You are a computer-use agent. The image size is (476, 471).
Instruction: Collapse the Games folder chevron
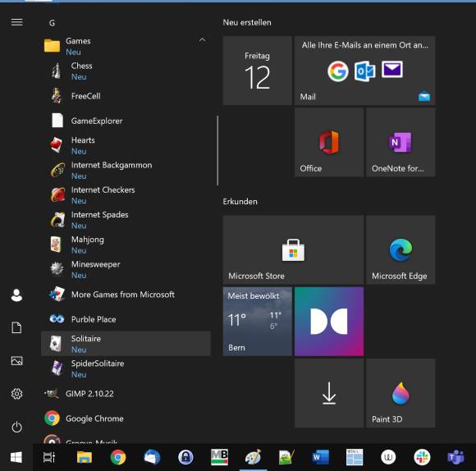point(202,40)
